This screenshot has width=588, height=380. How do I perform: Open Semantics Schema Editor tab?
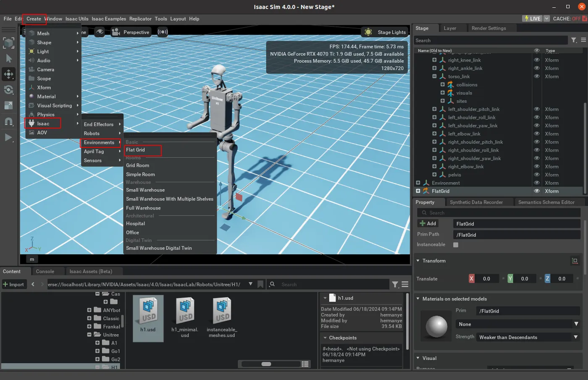(x=546, y=202)
